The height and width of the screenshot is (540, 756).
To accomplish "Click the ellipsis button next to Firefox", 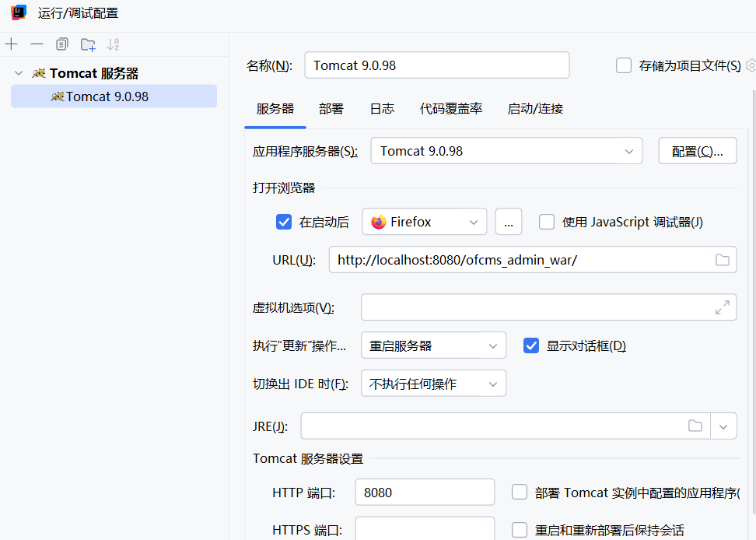I will click(x=509, y=222).
